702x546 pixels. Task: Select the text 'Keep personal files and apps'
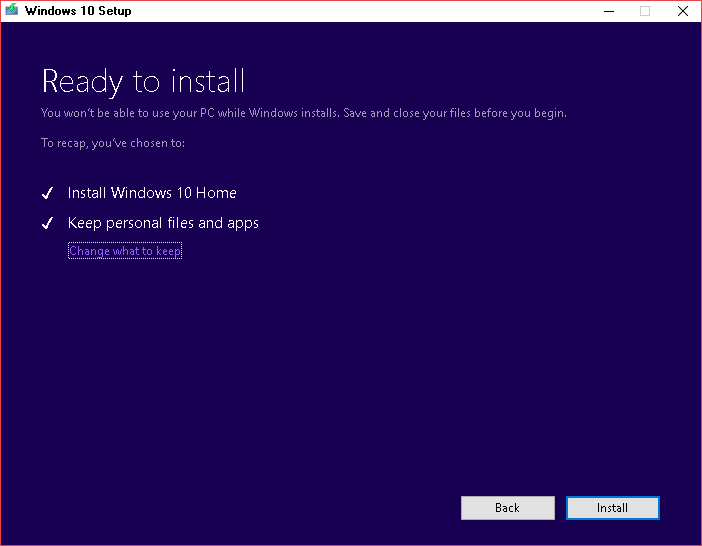point(163,223)
